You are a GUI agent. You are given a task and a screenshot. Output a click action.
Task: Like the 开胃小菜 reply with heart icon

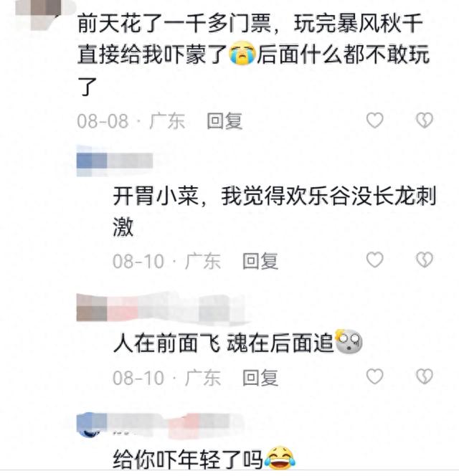coord(374,260)
